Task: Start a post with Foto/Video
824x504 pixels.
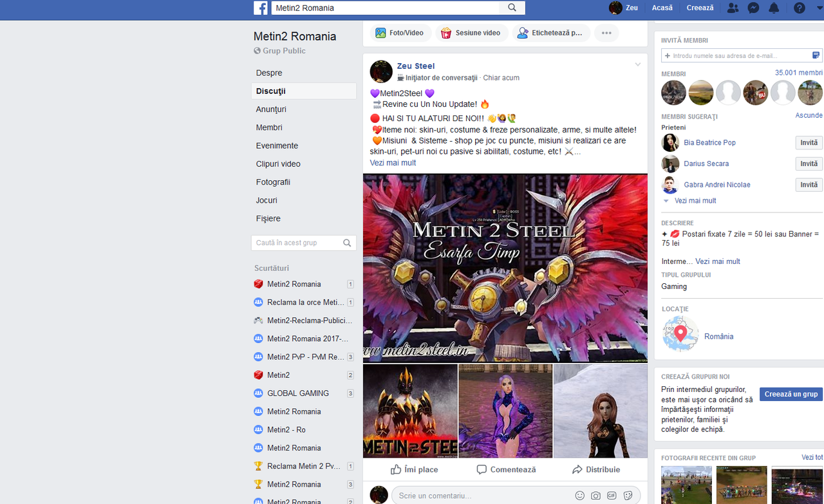Action: pos(400,32)
